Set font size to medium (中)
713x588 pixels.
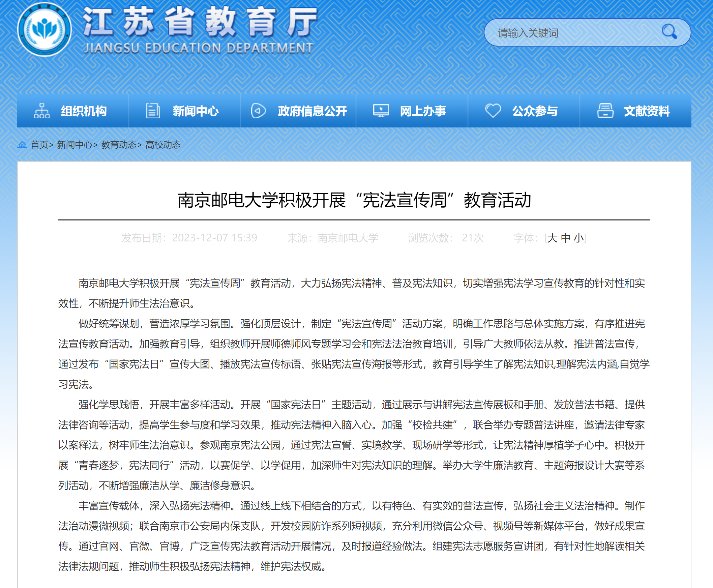tap(565, 238)
